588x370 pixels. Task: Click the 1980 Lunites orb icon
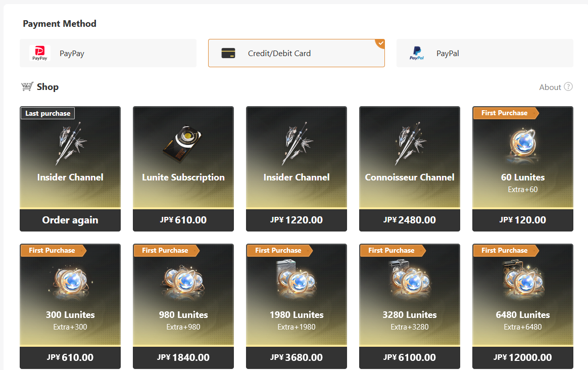(x=296, y=281)
